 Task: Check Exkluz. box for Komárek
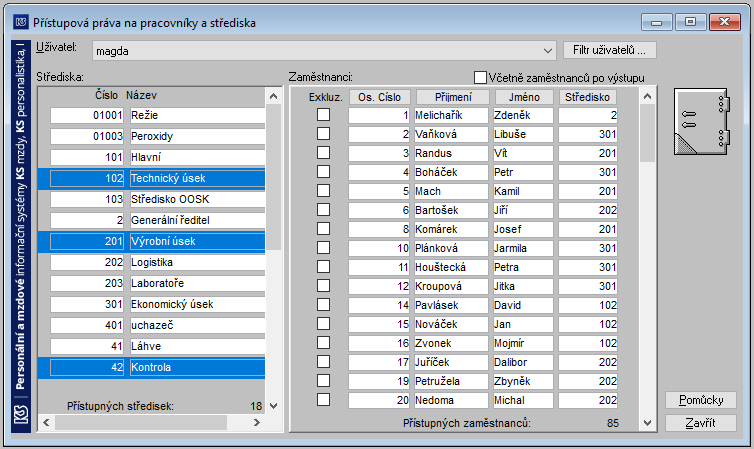point(324,228)
